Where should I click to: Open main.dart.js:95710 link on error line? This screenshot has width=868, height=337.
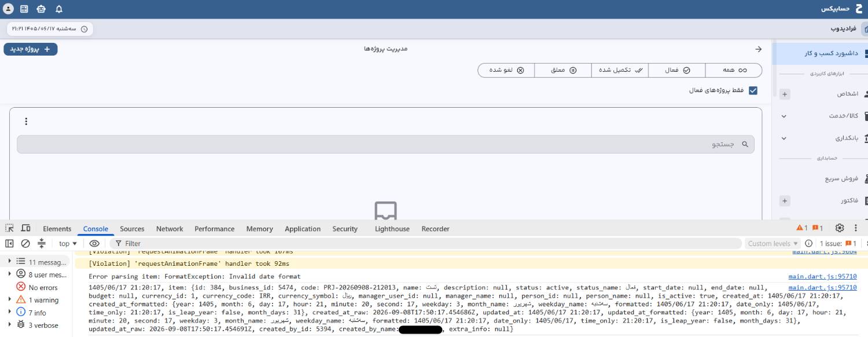click(822, 277)
